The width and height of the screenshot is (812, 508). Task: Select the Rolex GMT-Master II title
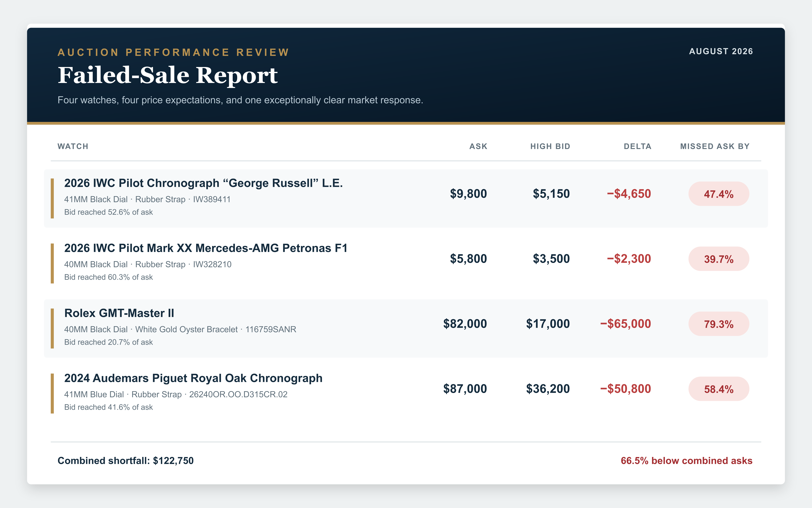[x=119, y=313]
